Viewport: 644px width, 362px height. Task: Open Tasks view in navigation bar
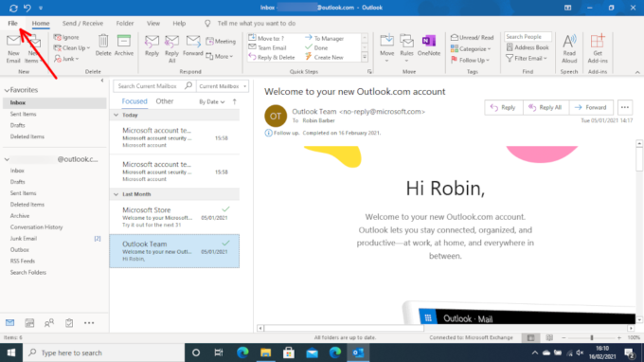coord(69,323)
